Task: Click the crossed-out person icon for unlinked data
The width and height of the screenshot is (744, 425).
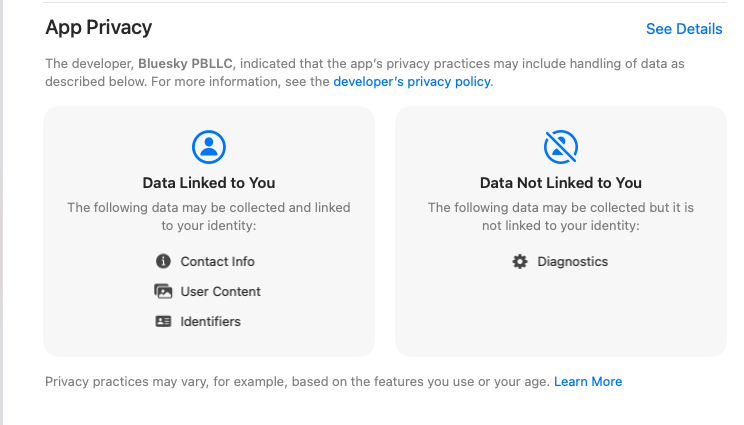Action: point(561,147)
